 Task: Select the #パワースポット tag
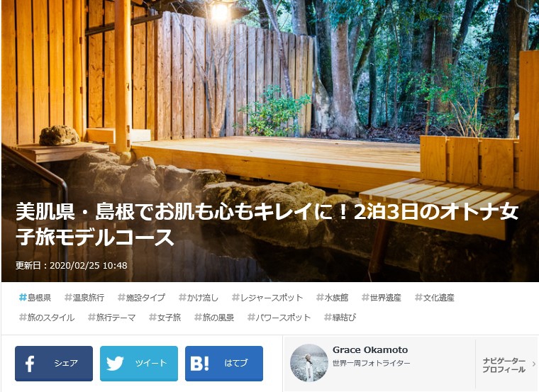[279, 318]
